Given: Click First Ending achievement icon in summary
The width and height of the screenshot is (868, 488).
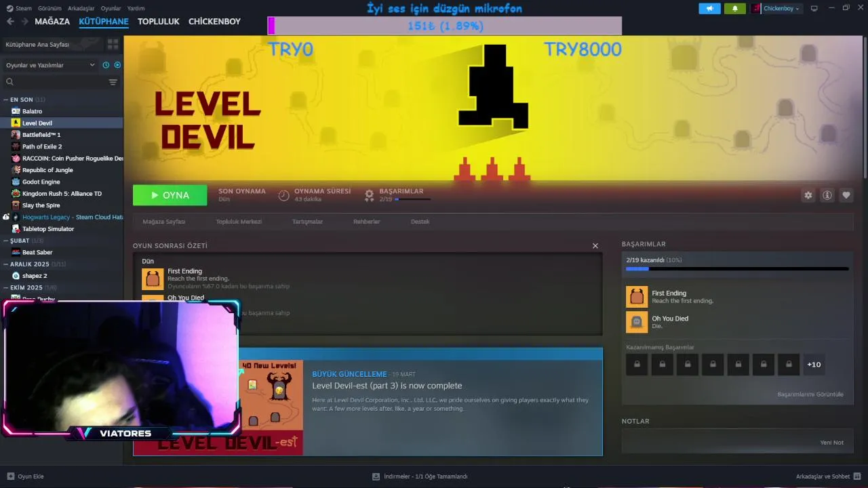Looking at the screenshot, I should click(x=153, y=279).
